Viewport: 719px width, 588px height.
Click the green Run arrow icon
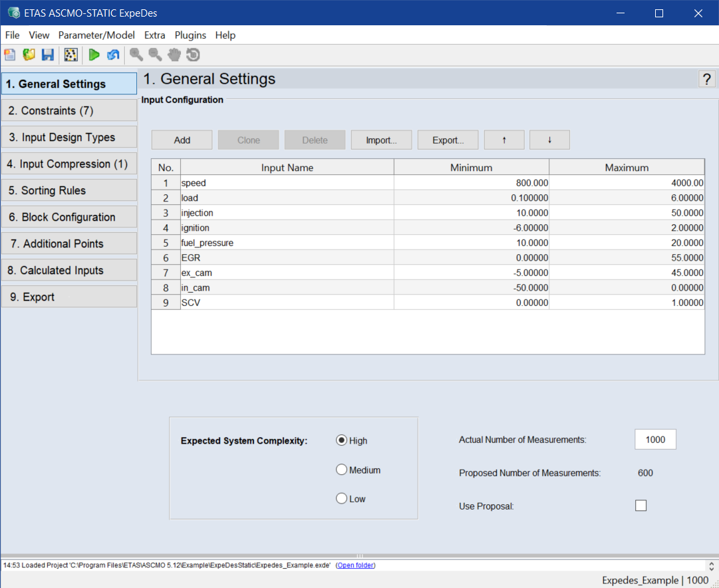point(94,55)
